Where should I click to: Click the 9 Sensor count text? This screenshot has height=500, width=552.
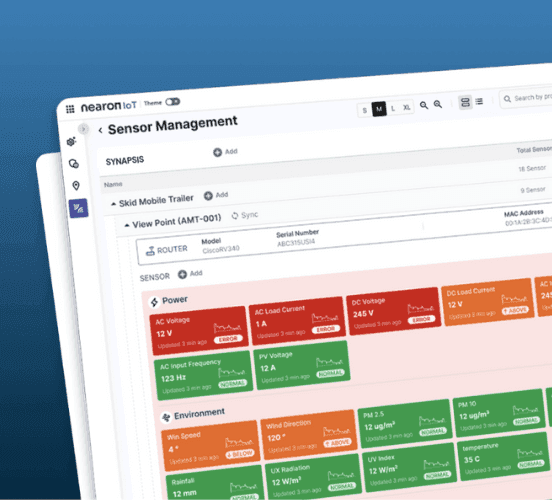point(533,190)
